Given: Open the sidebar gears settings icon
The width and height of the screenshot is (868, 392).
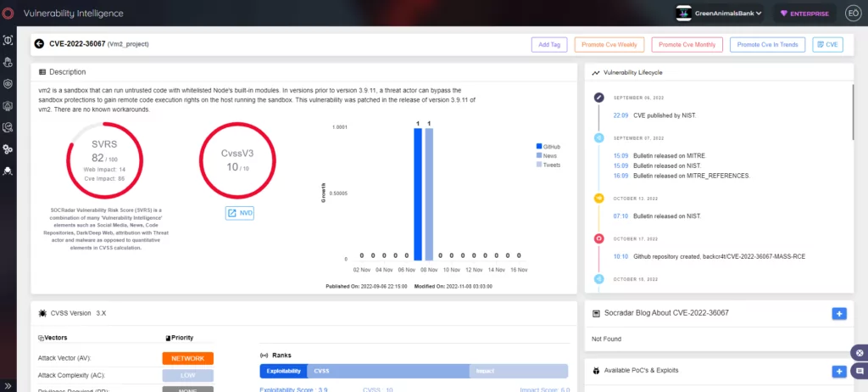Looking at the screenshot, I should [8, 149].
